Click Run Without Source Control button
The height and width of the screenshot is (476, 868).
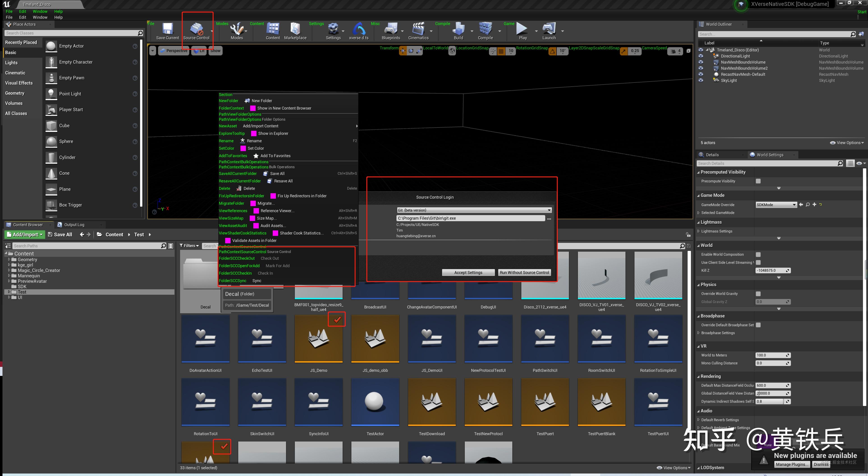524,272
